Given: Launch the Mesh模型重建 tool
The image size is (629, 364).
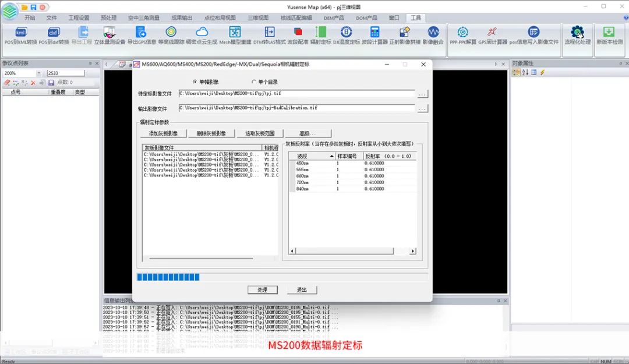Looking at the screenshot, I should pyautogui.click(x=235, y=35).
